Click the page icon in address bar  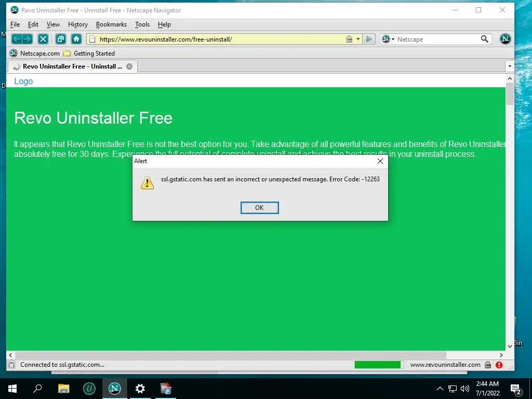[92, 39]
